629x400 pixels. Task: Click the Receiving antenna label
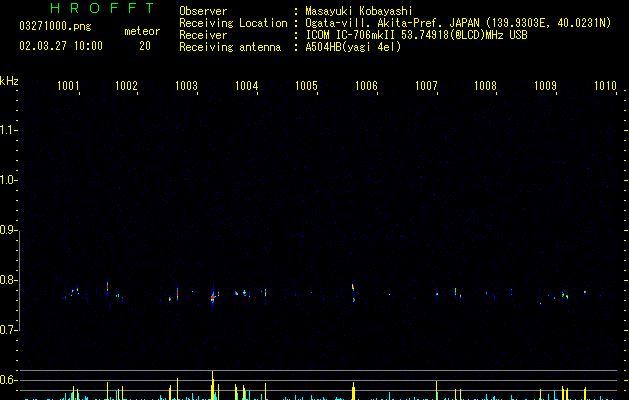[x=230, y=47]
